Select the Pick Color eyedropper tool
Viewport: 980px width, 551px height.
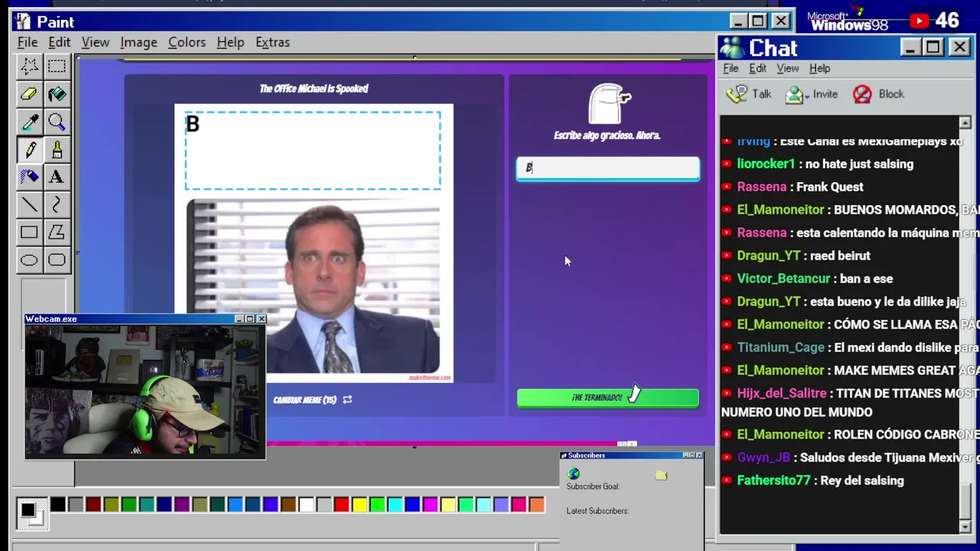tap(29, 122)
